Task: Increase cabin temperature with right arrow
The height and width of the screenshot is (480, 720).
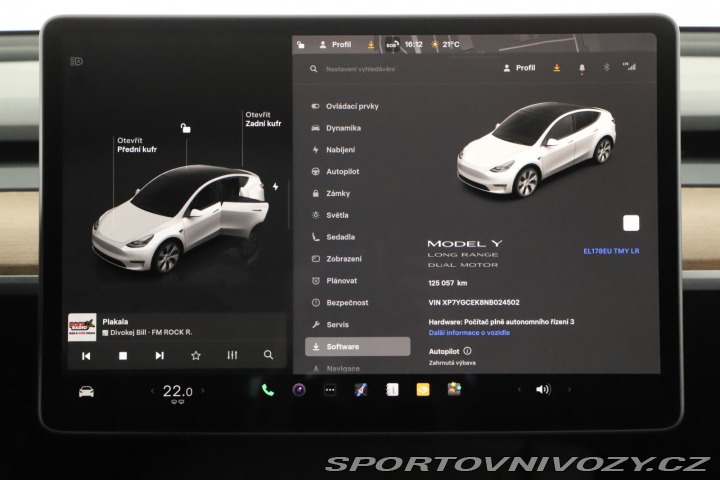Action: [x=203, y=391]
